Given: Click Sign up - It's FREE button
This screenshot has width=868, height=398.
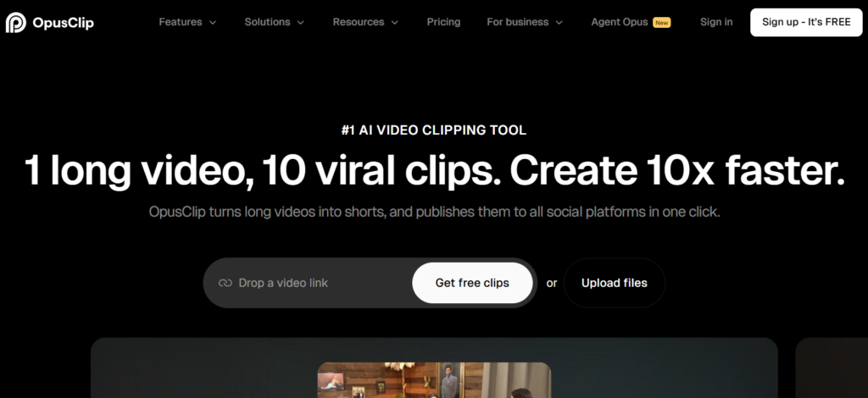Looking at the screenshot, I should click(x=806, y=23).
